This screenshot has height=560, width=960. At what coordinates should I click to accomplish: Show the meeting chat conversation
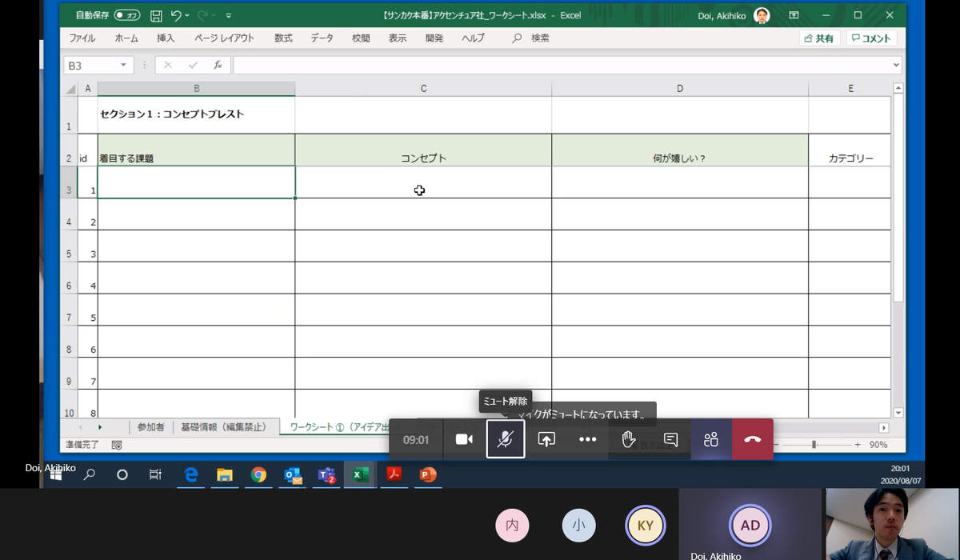coord(670,439)
